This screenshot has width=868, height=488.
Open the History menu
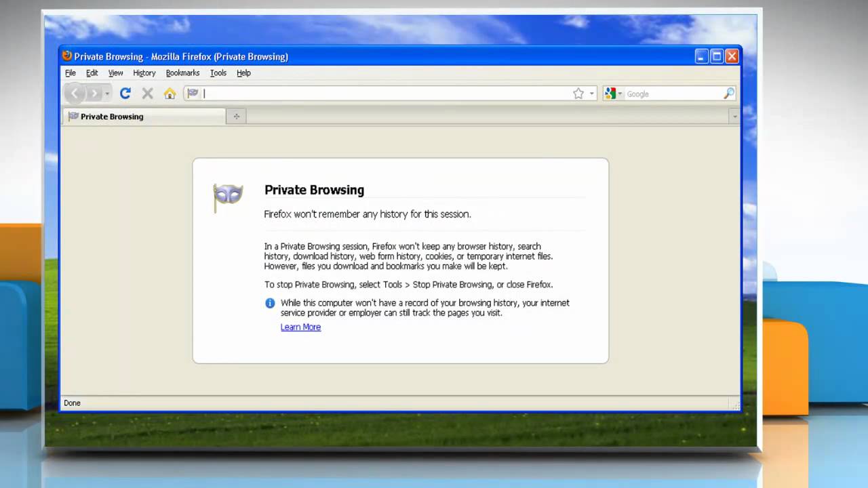coord(144,73)
